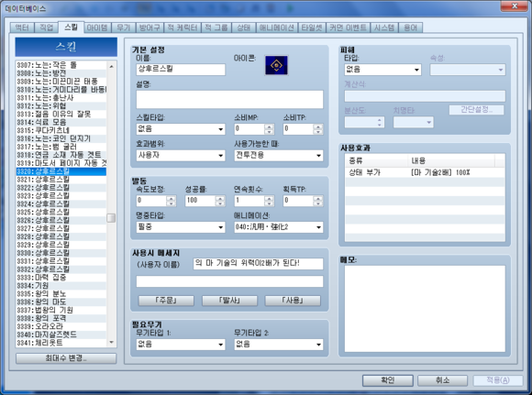Click the 설명 text box

pyautogui.click(x=229, y=99)
